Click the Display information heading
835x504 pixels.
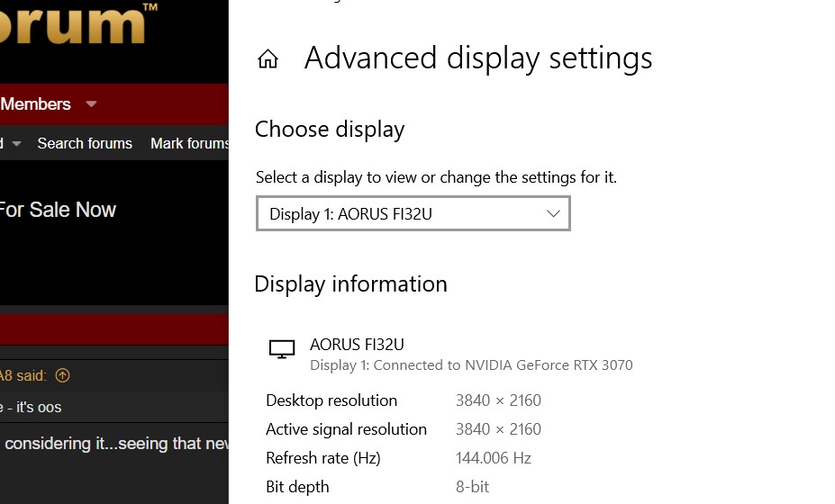point(351,284)
